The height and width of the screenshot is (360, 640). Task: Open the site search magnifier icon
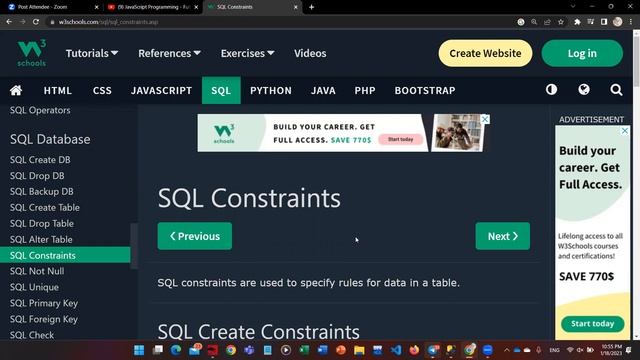pyautogui.click(x=616, y=90)
